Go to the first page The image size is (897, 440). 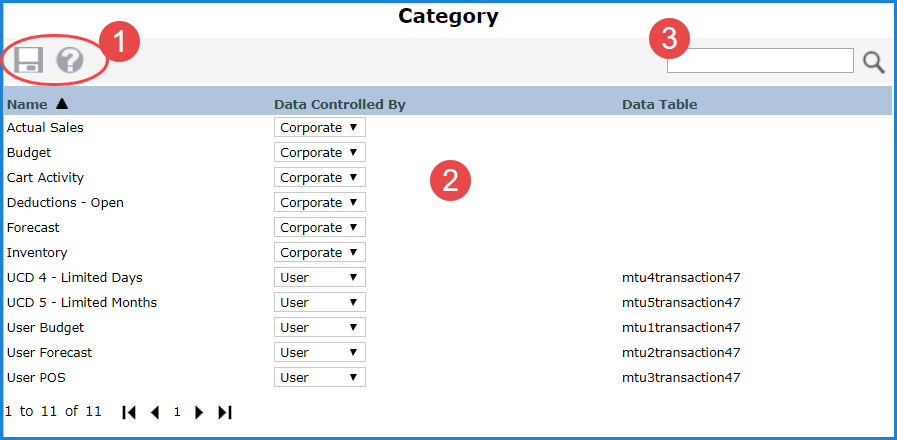129,412
